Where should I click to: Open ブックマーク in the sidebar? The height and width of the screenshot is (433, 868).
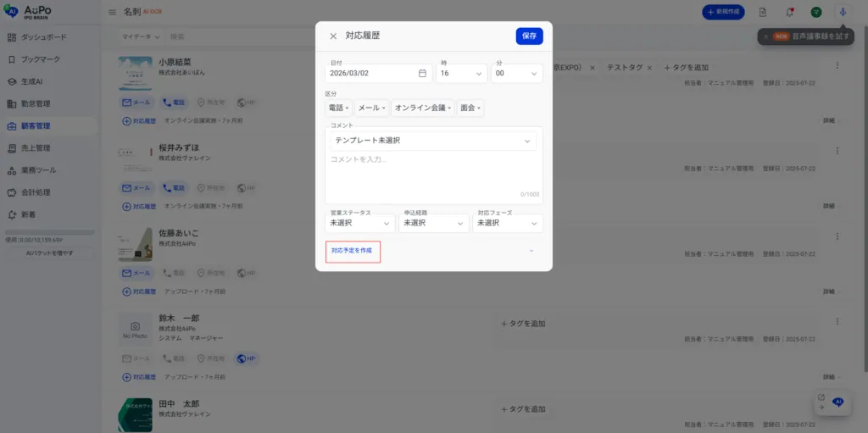pyautogui.click(x=49, y=59)
